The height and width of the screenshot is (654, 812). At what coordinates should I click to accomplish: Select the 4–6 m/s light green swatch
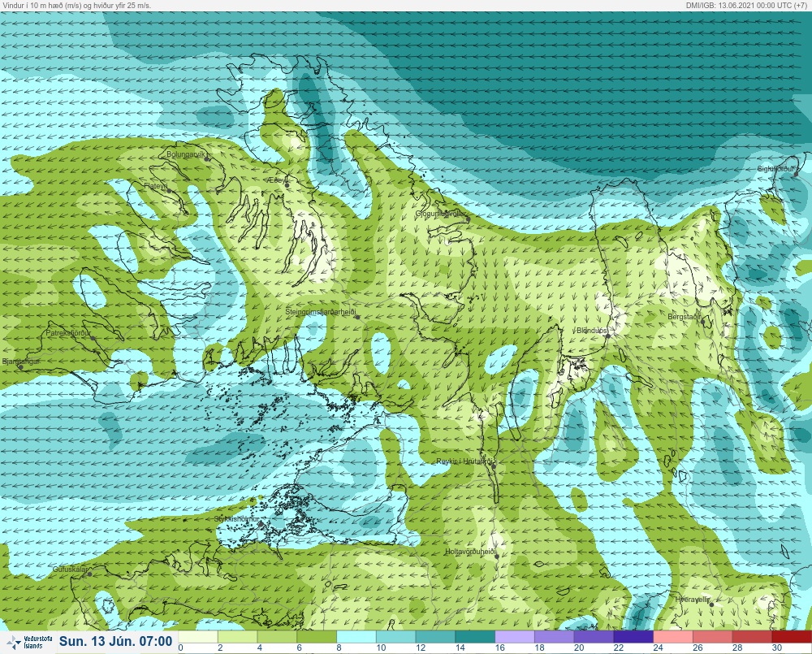click(278, 637)
